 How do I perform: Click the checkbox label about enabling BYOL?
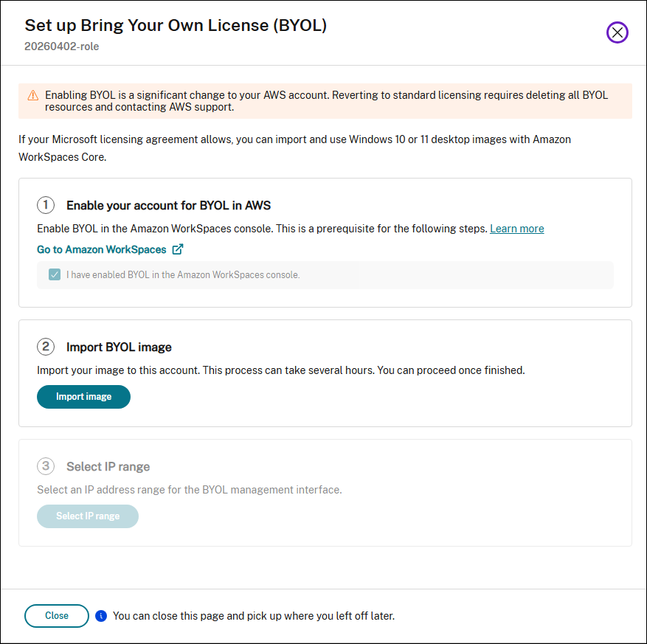(x=183, y=274)
